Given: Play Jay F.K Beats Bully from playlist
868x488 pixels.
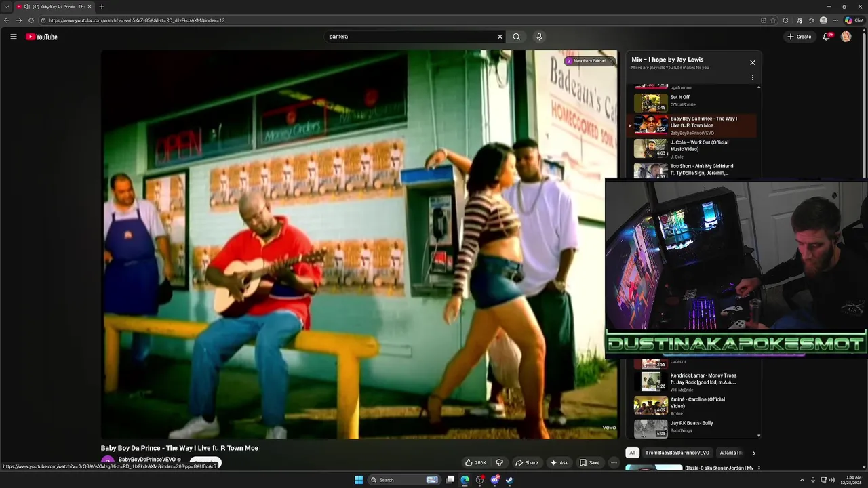Looking at the screenshot, I should pyautogui.click(x=693, y=428).
